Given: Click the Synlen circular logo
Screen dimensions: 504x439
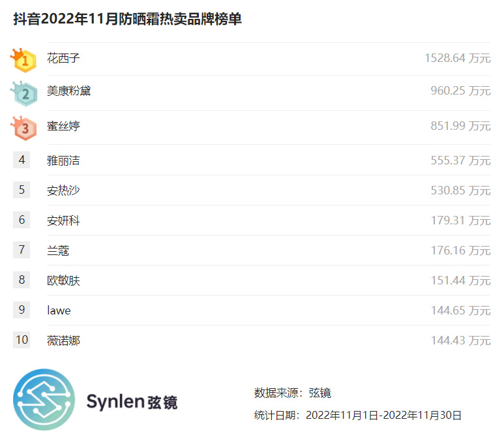Looking at the screenshot, I should 44,399.
